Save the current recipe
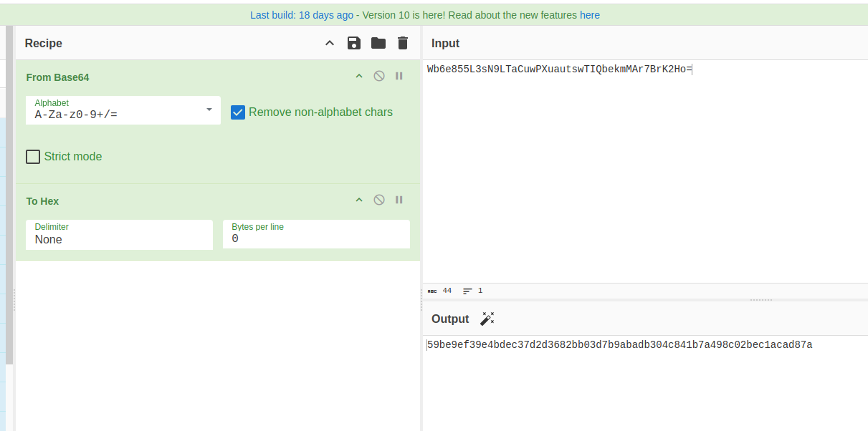 pos(354,44)
